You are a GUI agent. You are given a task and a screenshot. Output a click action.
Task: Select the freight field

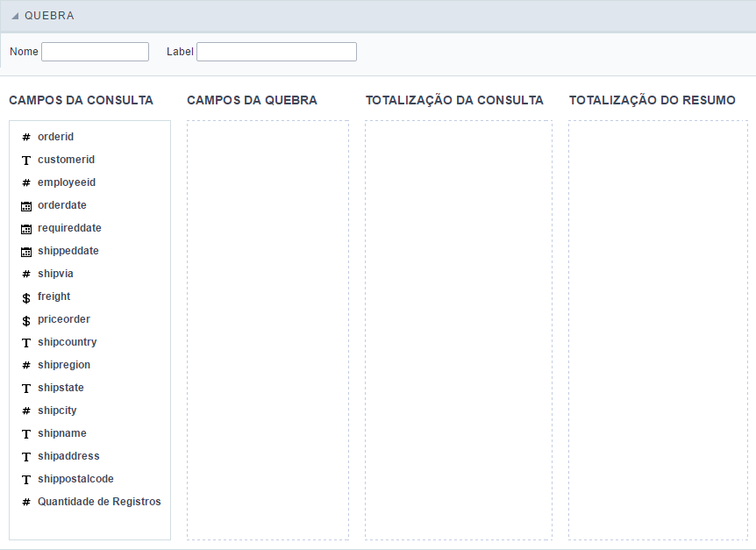click(x=54, y=296)
